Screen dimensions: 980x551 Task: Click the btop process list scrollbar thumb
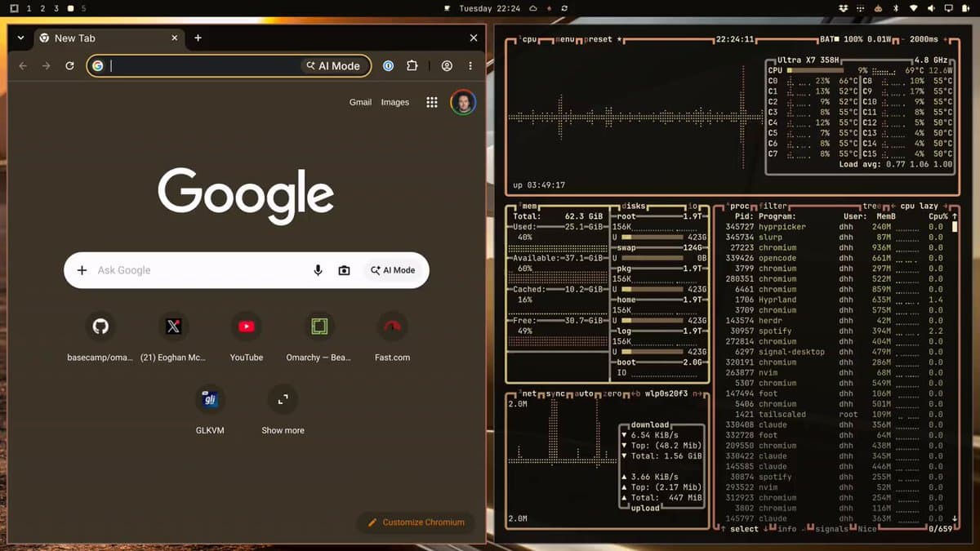(x=953, y=226)
